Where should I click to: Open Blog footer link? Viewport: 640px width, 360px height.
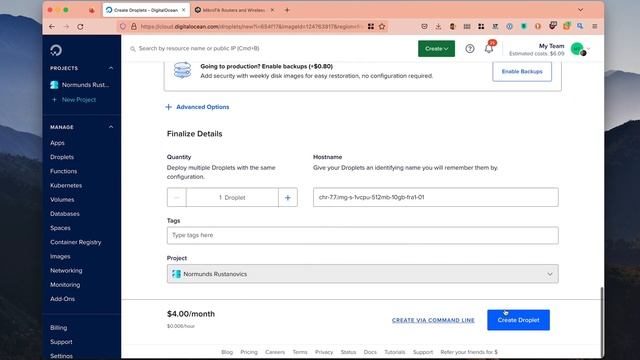(x=227, y=352)
